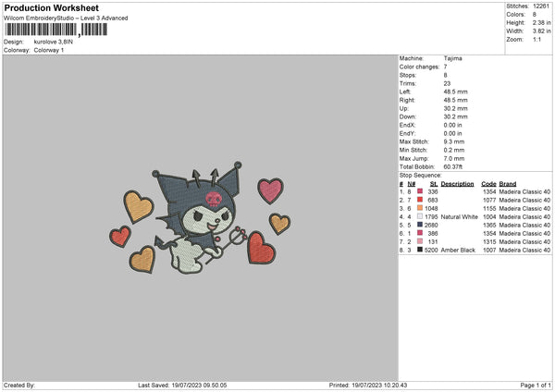This screenshot has width=555, height=392.
Task: Click the stitch count 5200
Action: [431, 251]
